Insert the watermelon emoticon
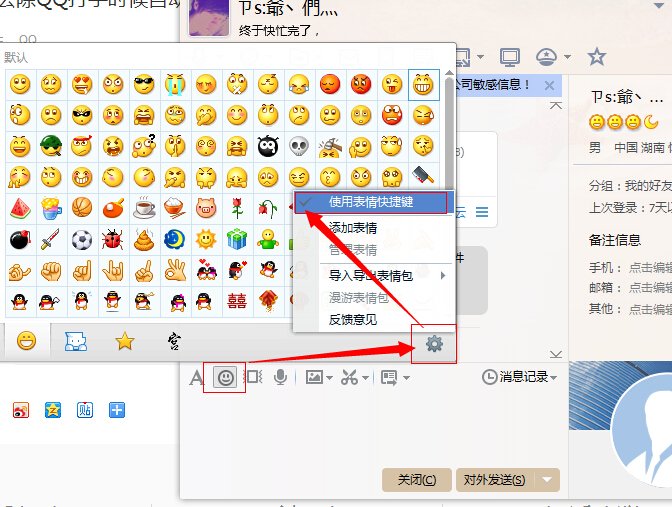Image resolution: width=672 pixels, height=507 pixels. click(20, 209)
